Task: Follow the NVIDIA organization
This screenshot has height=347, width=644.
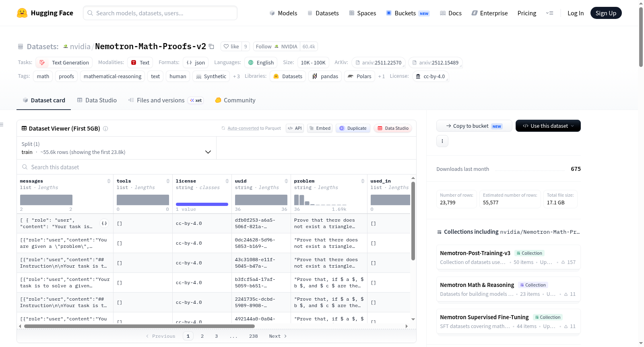Action: (x=277, y=46)
